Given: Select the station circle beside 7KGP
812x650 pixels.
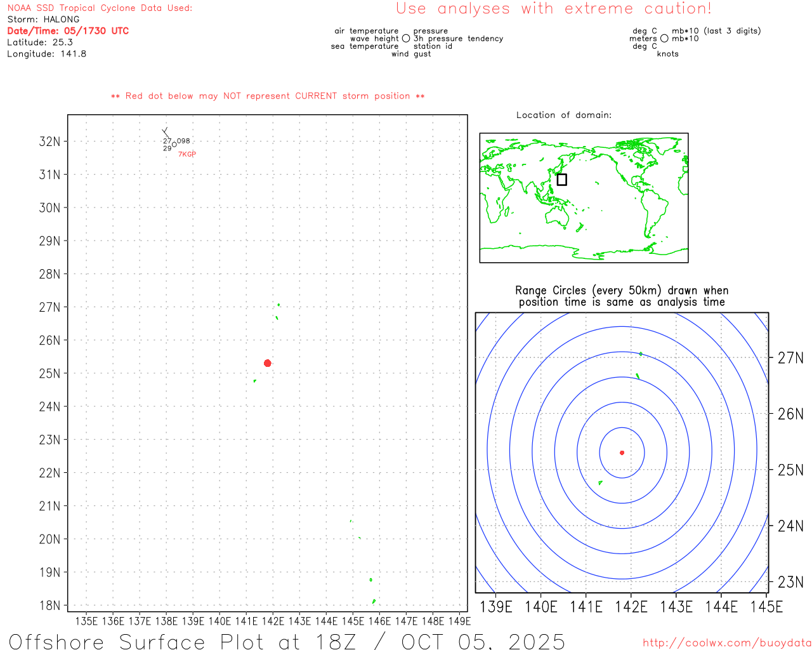Looking at the screenshot, I should [174, 145].
